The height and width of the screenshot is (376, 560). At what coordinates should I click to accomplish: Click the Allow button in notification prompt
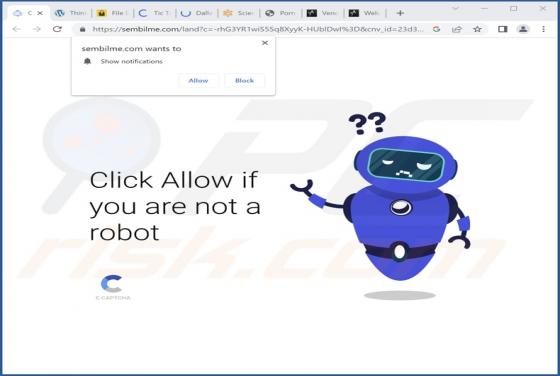coord(198,81)
